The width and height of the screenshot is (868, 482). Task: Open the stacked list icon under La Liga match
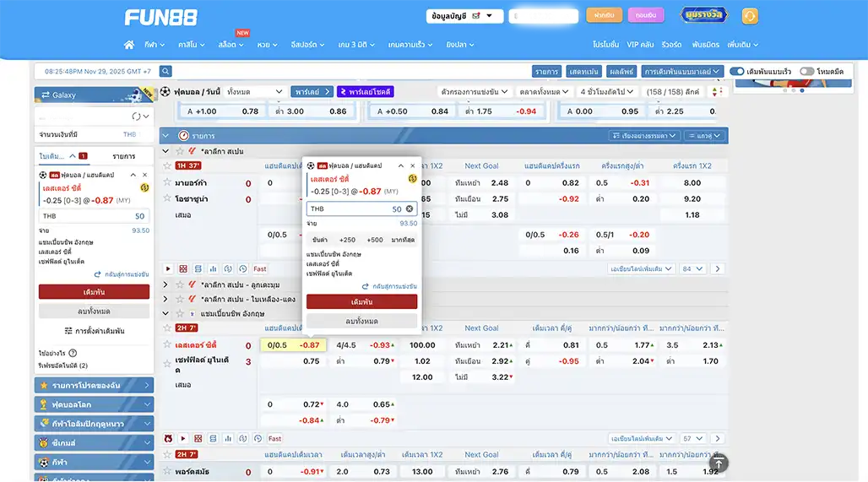198,269
